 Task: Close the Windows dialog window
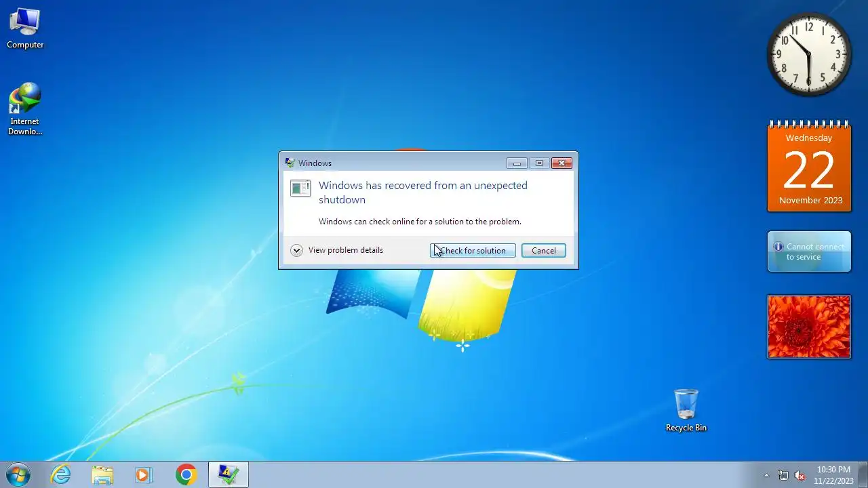point(561,163)
